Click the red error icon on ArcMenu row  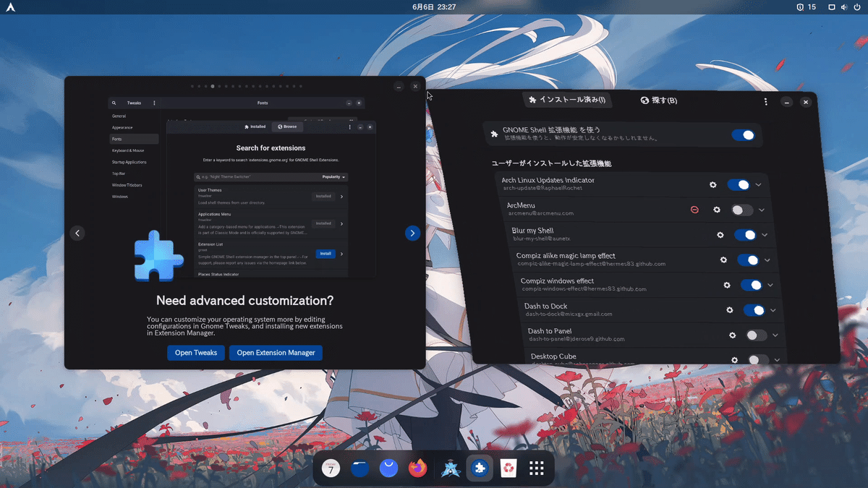[x=694, y=210]
